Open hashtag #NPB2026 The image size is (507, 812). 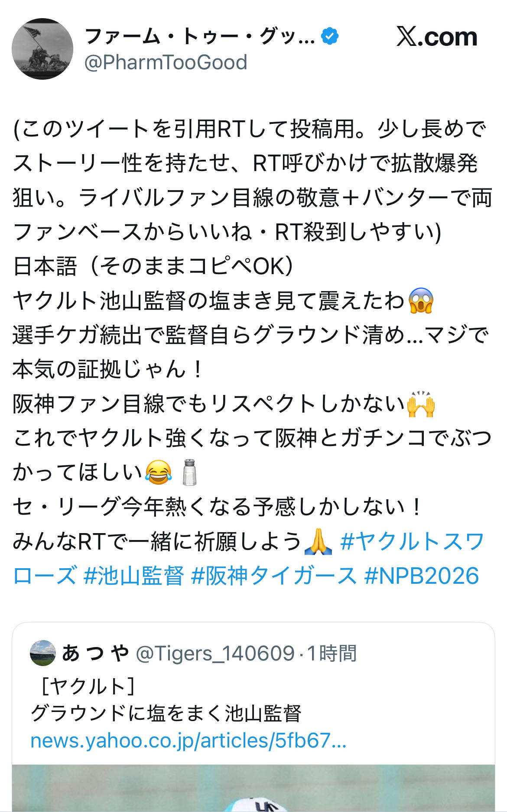pos(422,576)
